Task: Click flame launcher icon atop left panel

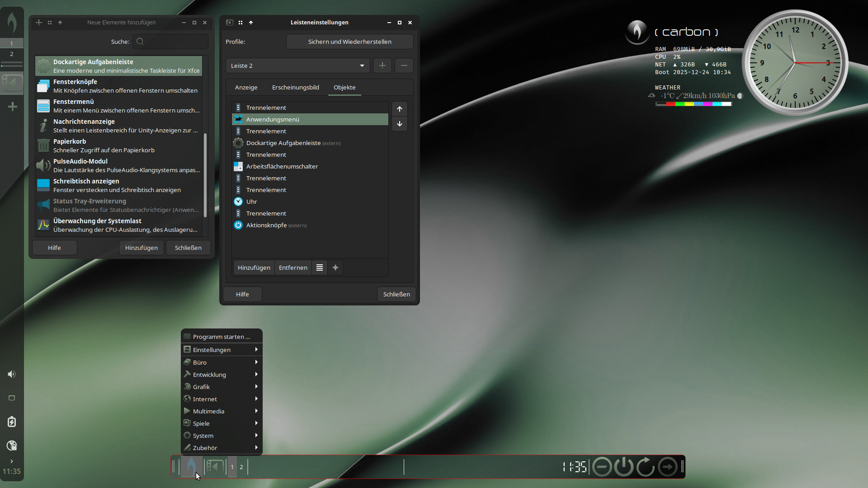Action: [12, 22]
